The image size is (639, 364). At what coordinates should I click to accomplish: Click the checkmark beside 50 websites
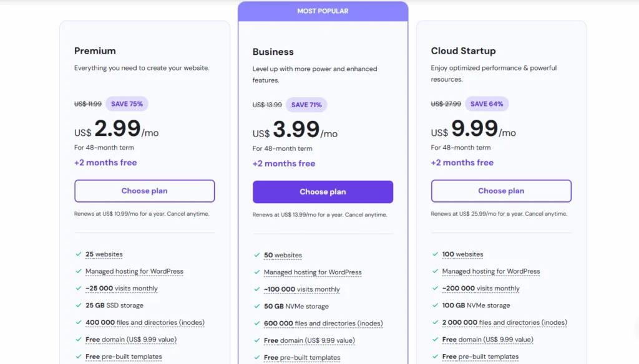click(256, 256)
